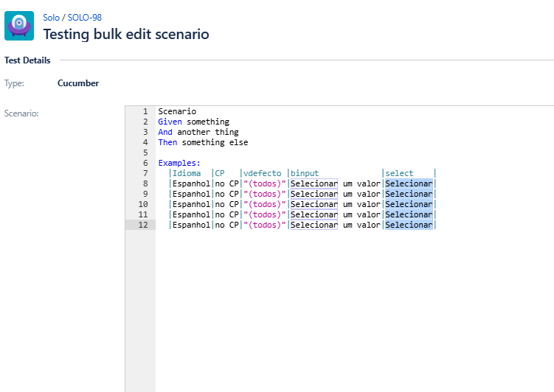Click the "(todos)" string on line 10
The height and width of the screenshot is (392, 554).
[x=264, y=204]
